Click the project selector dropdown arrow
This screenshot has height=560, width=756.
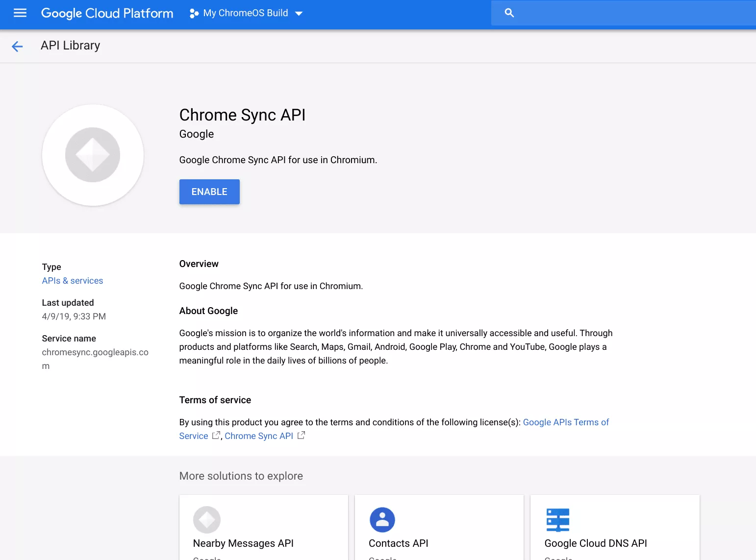[x=299, y=14]
